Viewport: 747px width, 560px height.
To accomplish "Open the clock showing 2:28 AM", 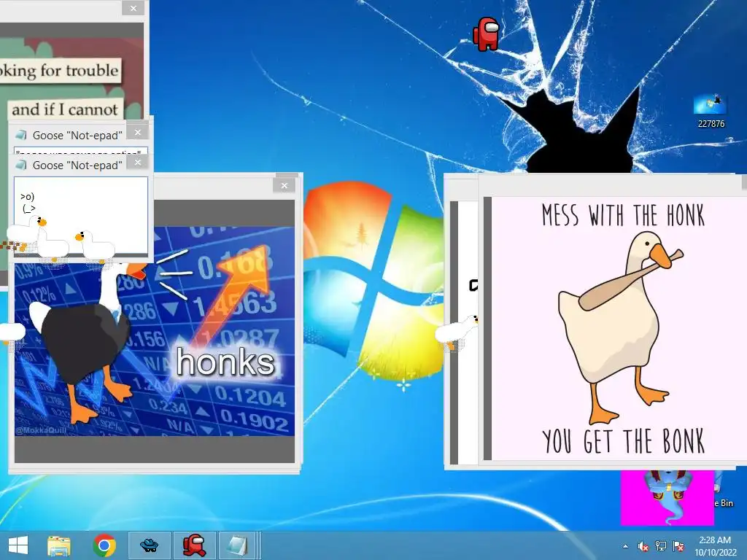I will [715, 546].
